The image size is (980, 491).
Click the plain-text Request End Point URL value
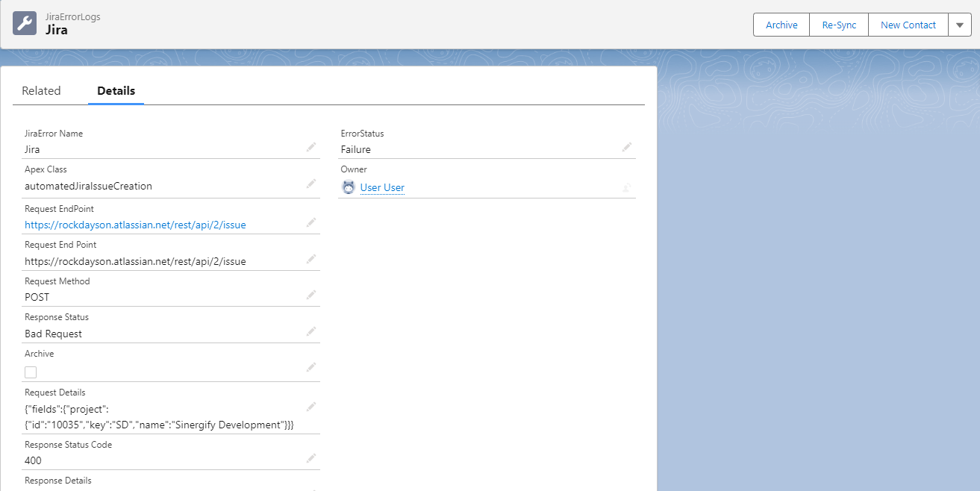(135, 261)
